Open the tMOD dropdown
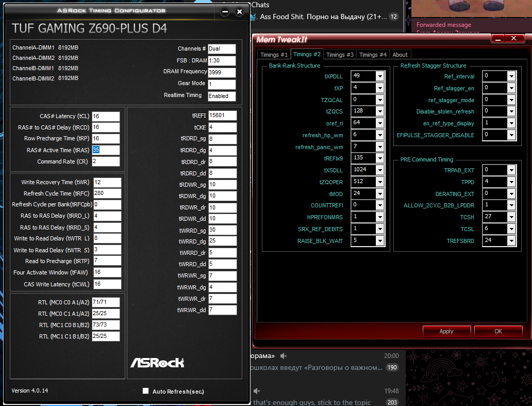The height and width of the screenshot is (406, 532). click(x=380, y=194)
